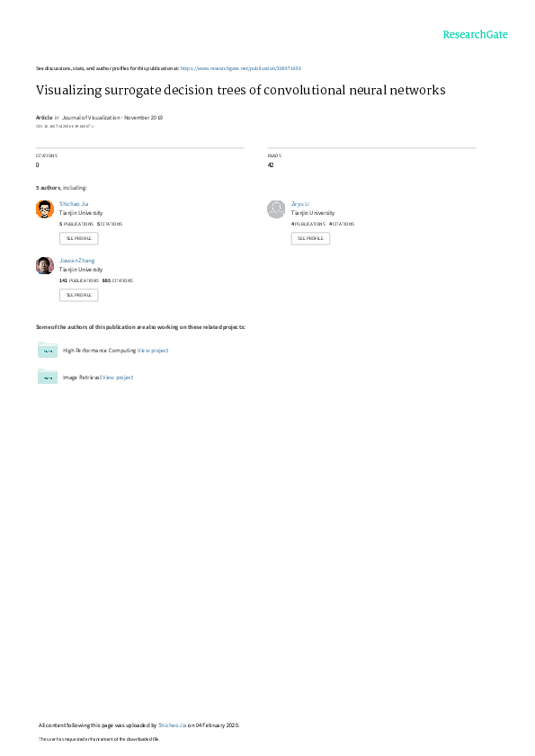Click the Reads count 42

pyautogui.click(x=271, y=165)
